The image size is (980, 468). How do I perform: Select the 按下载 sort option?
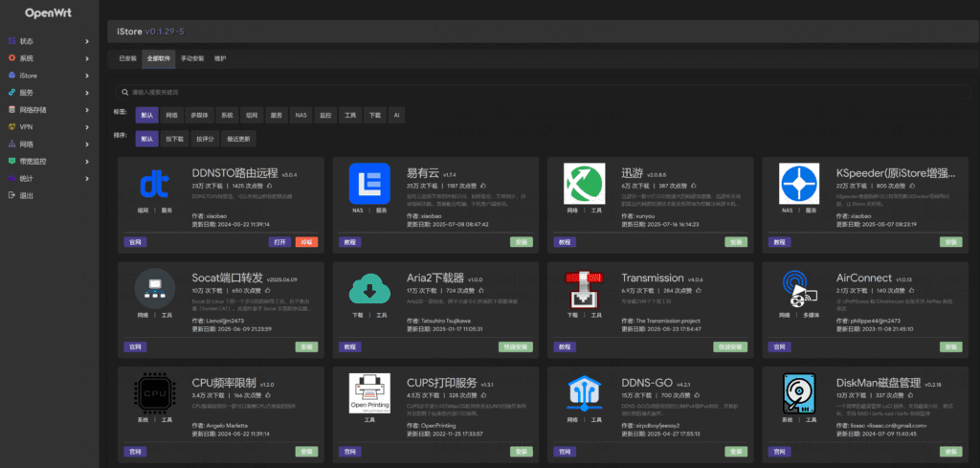pos(175,138)
